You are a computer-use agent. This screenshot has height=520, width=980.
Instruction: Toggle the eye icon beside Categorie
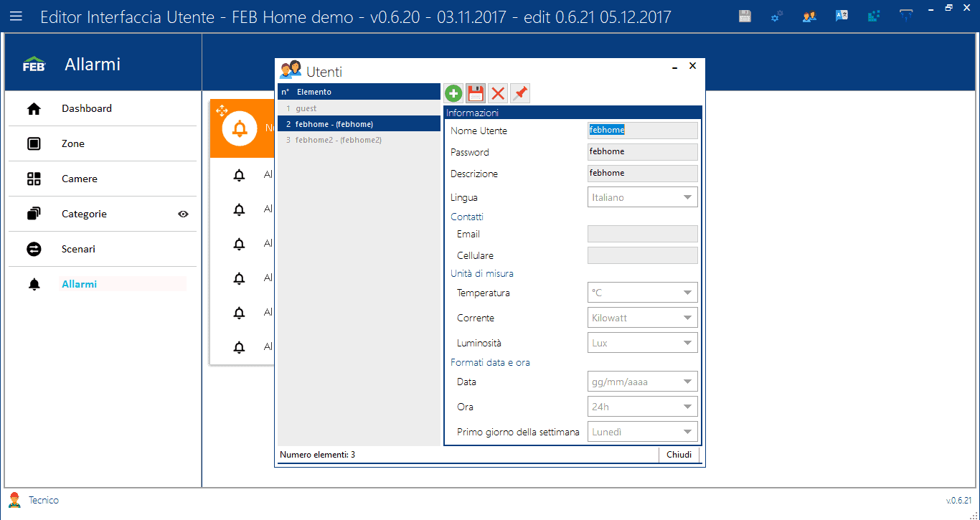pos(183,214)
